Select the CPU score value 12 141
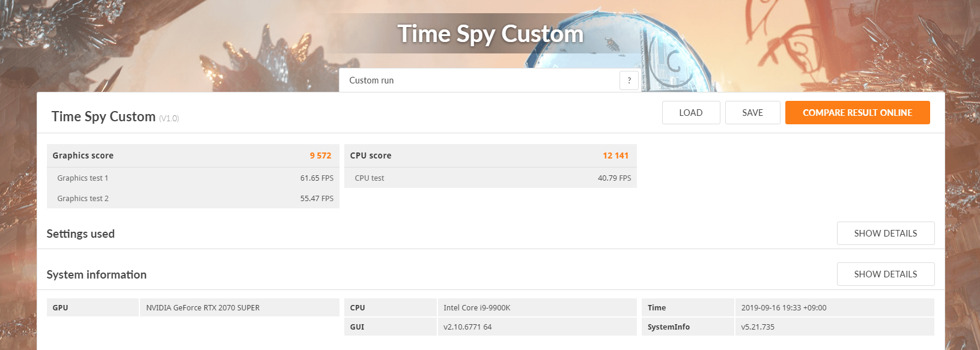Image resolution: width=980 pixels, height=350 pixels. 615,155
